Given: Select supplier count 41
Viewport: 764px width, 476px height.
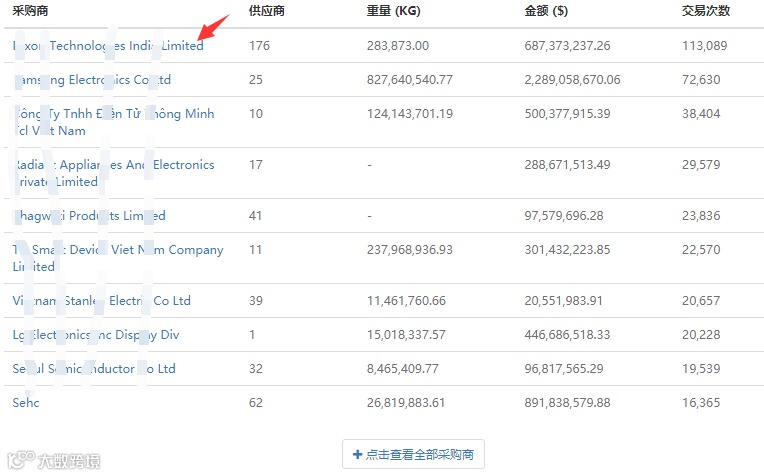Looking at the screenshot, I should 256,216.
